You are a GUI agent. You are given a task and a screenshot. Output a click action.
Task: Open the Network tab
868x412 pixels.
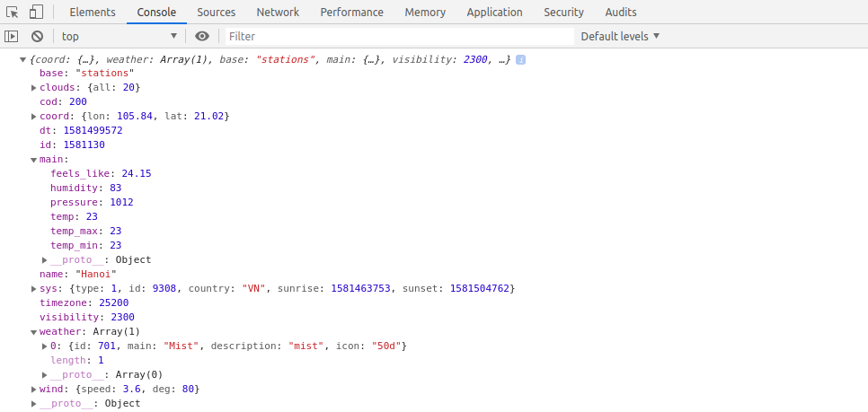click(x=278, y=13)
